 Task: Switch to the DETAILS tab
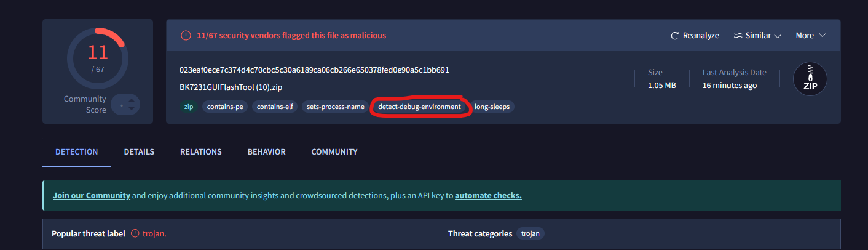click(139, 151)
